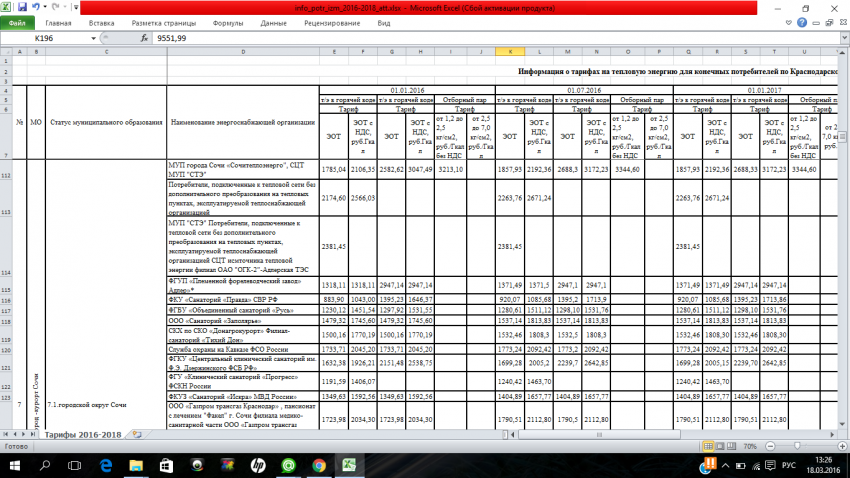This screenshot has height=478, width=850.
Task: Switch to the Формулы ribbon tab
Action: click(228, 22)
